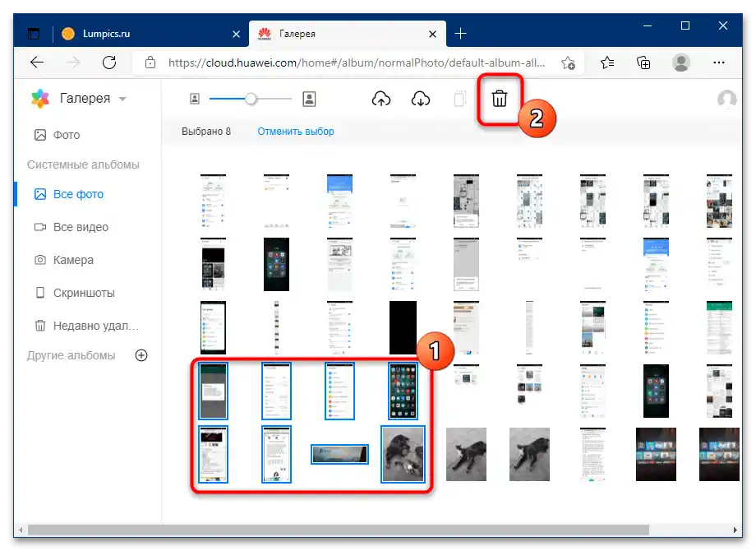Open the Галерея dropdown arrow
756x551 pixels.
(122, 99)
